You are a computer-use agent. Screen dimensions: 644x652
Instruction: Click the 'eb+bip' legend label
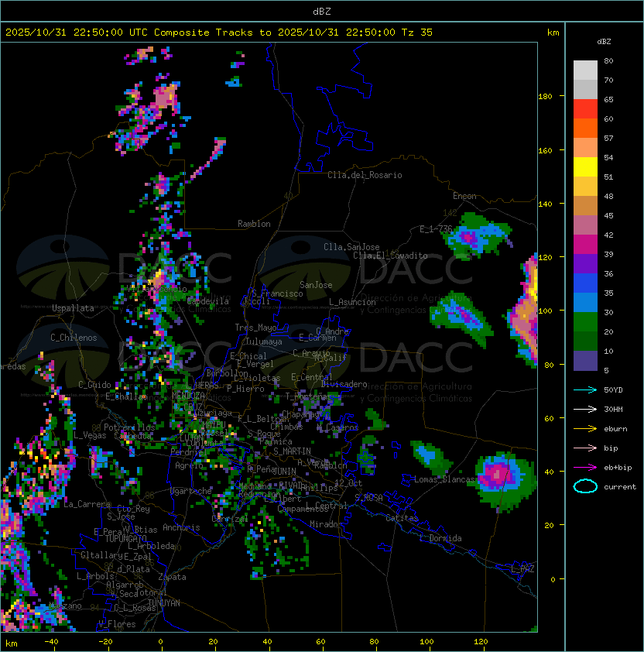click(x=618, y=468)
